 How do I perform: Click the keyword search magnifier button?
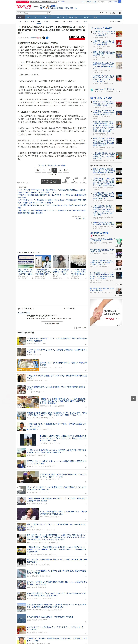49,13
